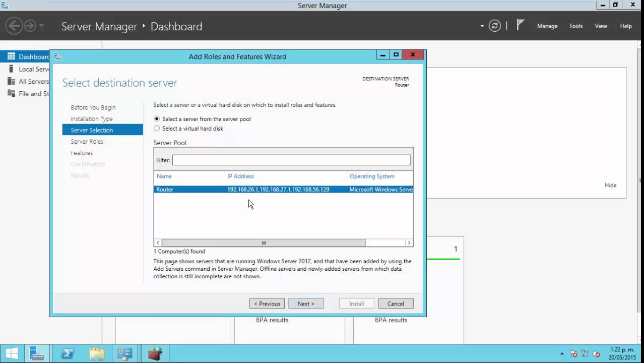Sort by Operating System column header
Viewport: 644px width, 363px height.
pyautogui.click(x=372, y=176)
